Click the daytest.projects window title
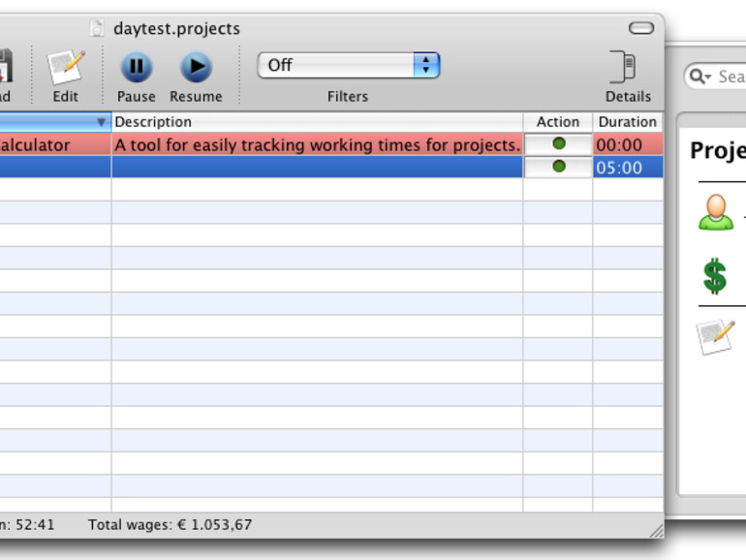746x560 pixels. click(x=176, y=28)
